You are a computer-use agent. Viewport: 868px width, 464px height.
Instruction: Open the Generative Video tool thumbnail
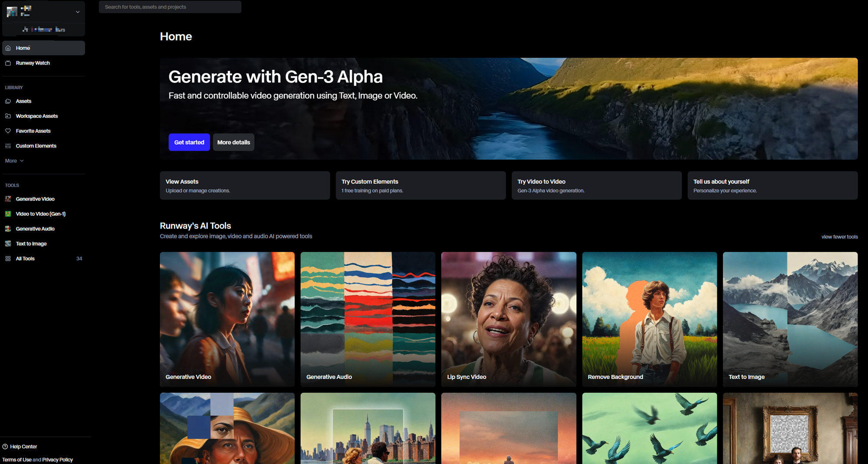(x=227, y=319)
